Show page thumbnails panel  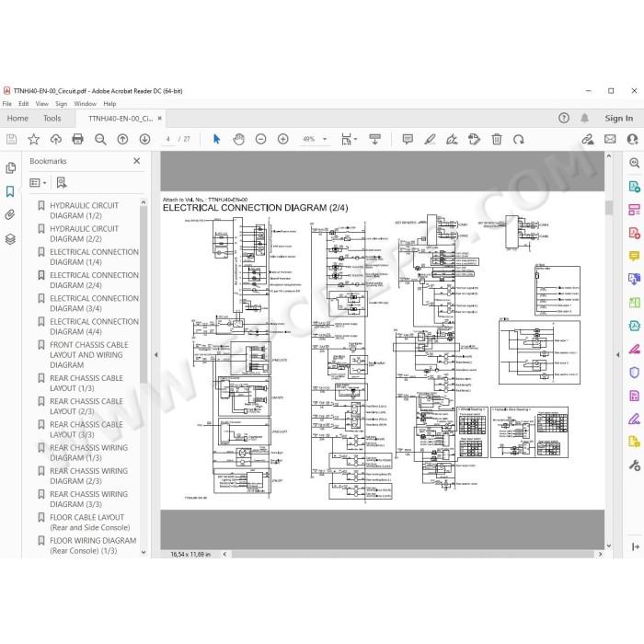(11, 168)
